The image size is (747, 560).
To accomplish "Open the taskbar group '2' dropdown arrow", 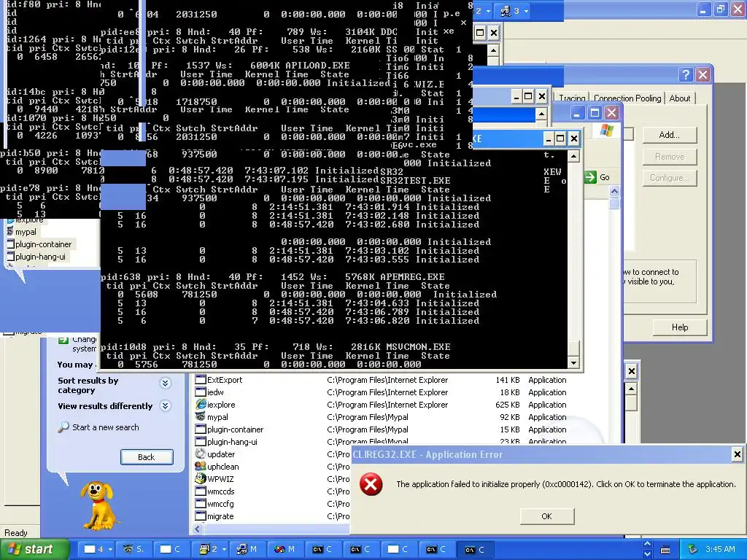I will [225, 550].
